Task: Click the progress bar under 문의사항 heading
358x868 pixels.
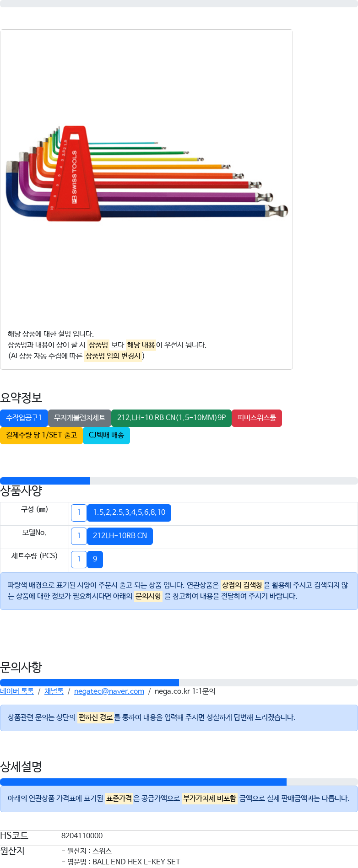Action: 179,683
